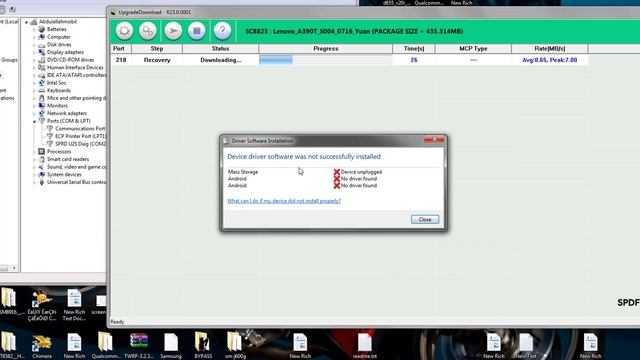The image size is (640, 360).
Task: Select the SM8916 folder on desktop
Action: click(9, 301)
